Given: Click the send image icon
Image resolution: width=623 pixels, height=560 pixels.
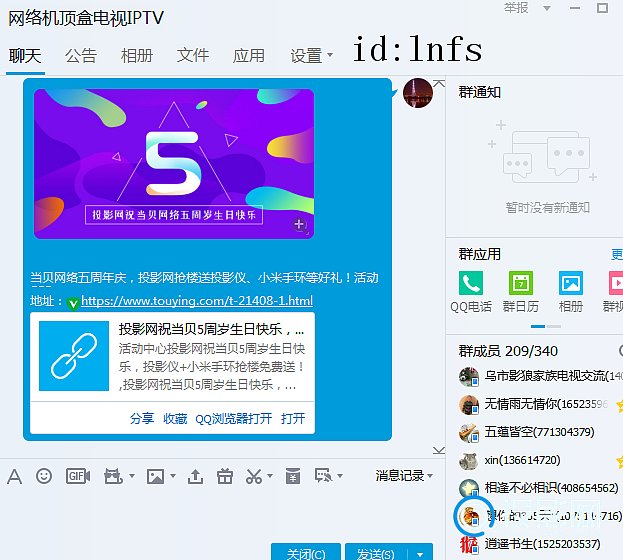Looking at the screenshot, I should (x=155, y=476).
